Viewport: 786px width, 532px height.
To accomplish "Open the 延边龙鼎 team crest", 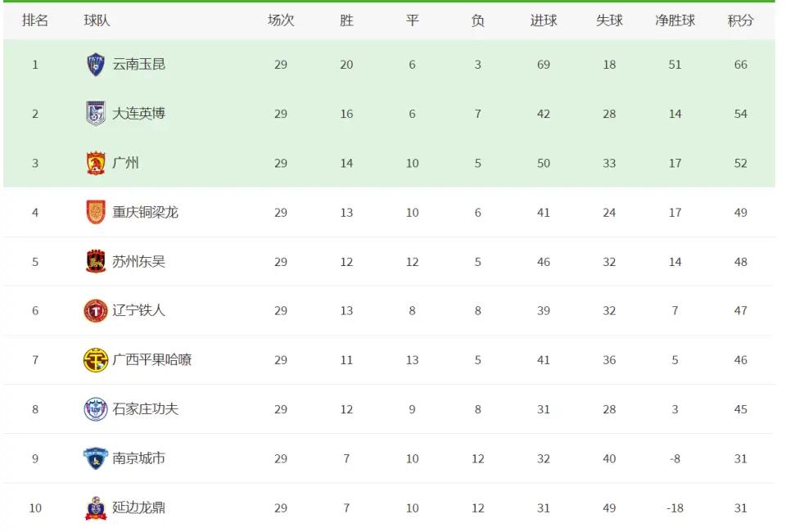I will point(95,507).
